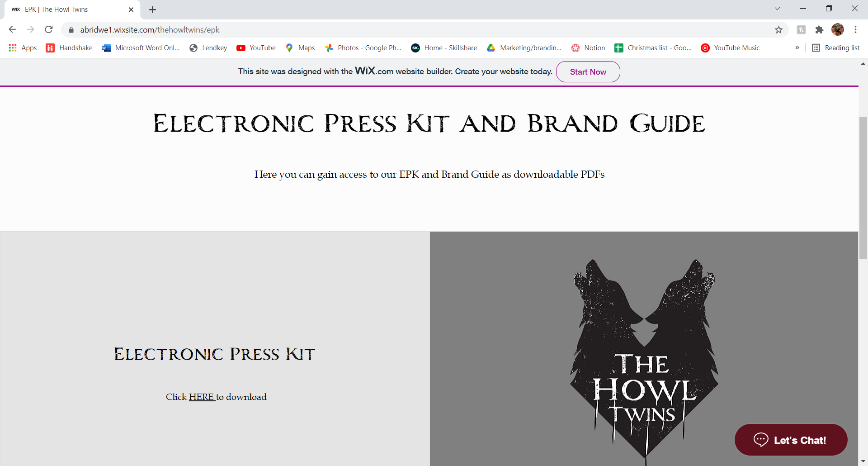Show hidden bookmarks with the chevron
Image resolution: width=868 pixels, height=466 pixels.
[797, 48]
